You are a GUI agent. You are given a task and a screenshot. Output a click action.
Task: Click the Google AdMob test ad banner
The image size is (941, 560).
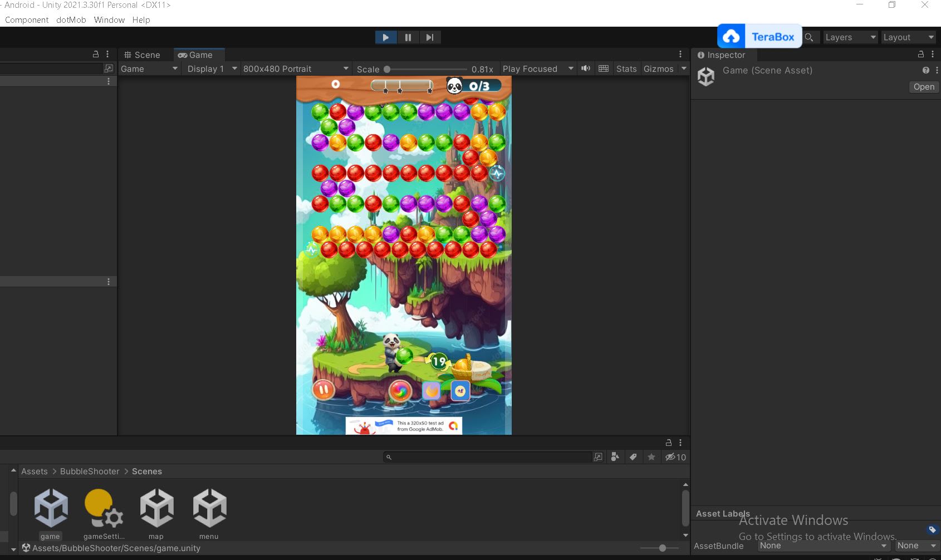click(404, 426)
